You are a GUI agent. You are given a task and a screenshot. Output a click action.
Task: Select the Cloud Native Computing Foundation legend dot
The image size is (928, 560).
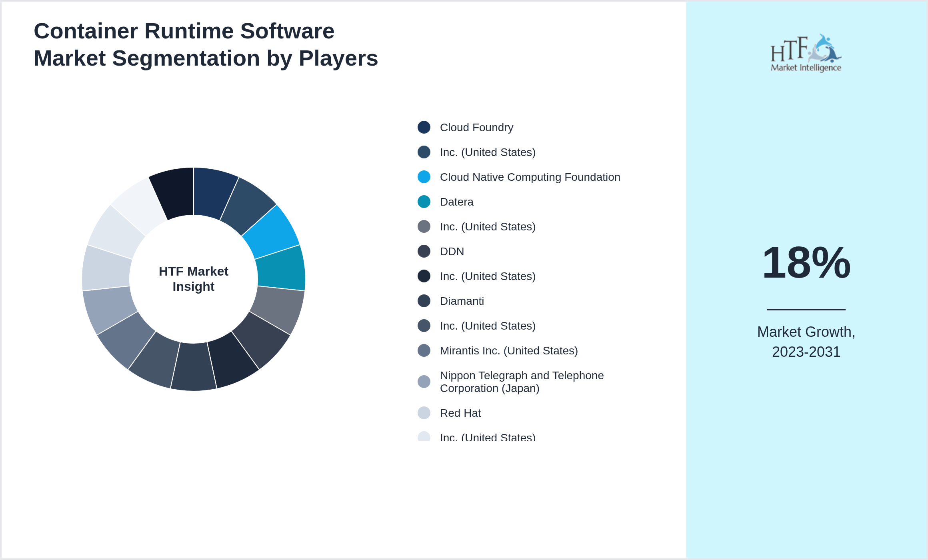coord(424,177)
